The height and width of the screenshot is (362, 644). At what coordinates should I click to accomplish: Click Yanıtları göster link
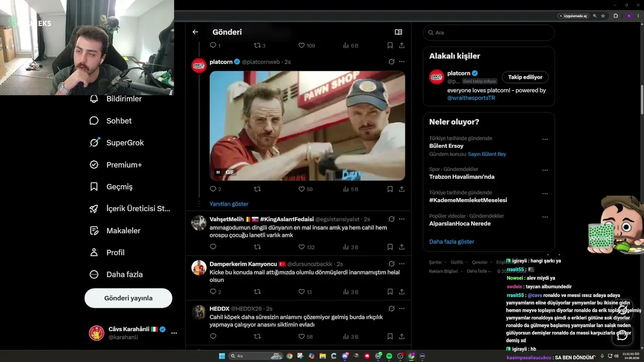click(x=229, y=204)
